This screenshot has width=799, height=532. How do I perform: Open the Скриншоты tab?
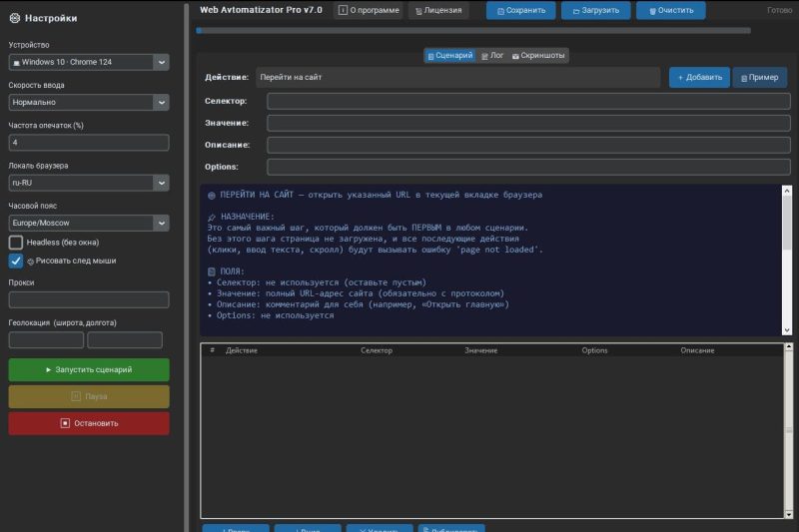point(538,56)
